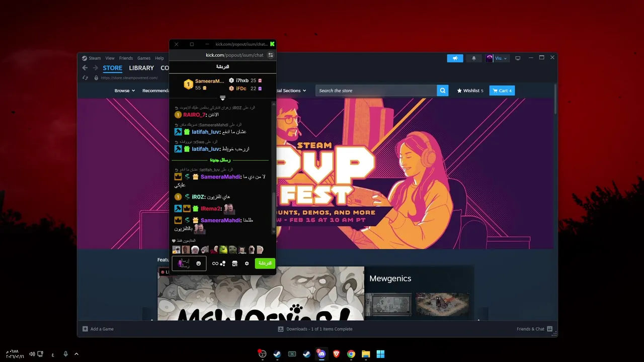Open OBS Studio from the taskbar
This screenshot has width=644, height=362.
pos(262,354)
